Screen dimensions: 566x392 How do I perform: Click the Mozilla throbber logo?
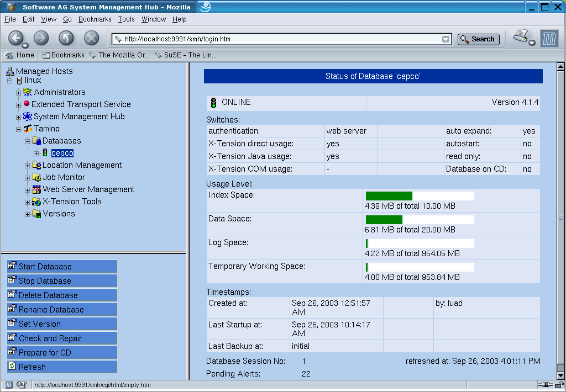point(549,39)
